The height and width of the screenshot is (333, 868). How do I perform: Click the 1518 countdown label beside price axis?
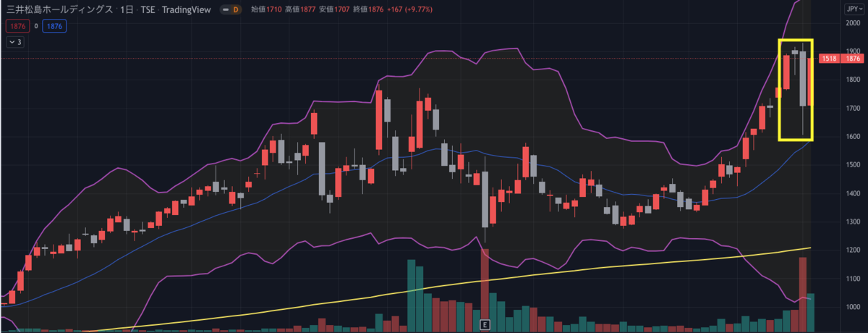point(830,59)
